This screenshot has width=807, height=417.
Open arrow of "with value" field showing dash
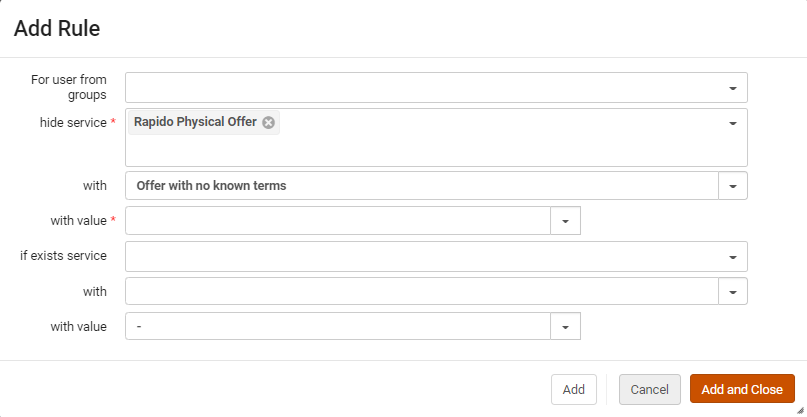pyautogui.click(x=565, y=327)
